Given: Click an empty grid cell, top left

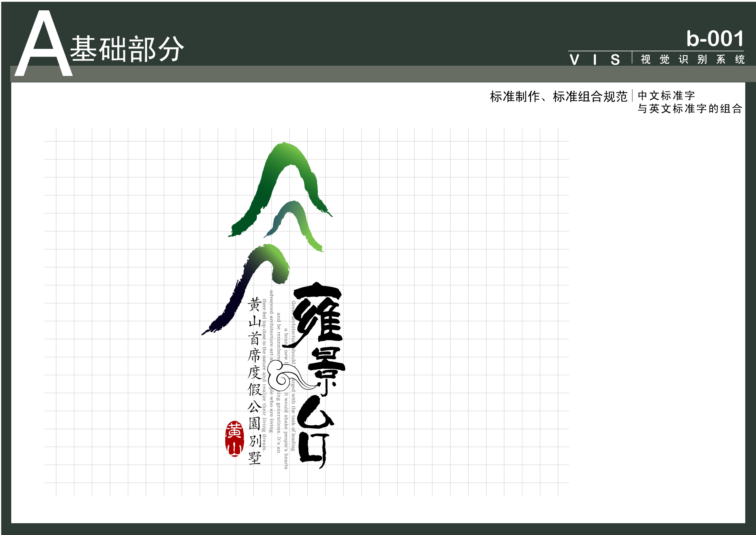Looking at the screenshot, I should (x=65, y=150).
